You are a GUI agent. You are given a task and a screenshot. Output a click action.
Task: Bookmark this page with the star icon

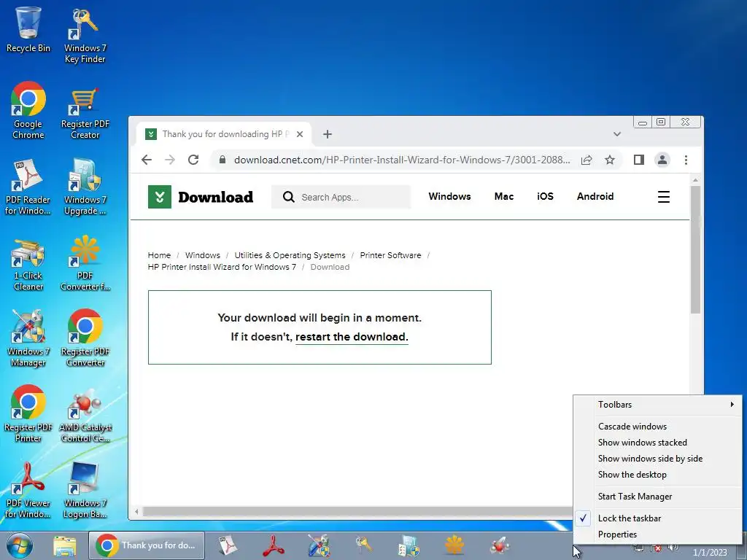tap(610, 160)
